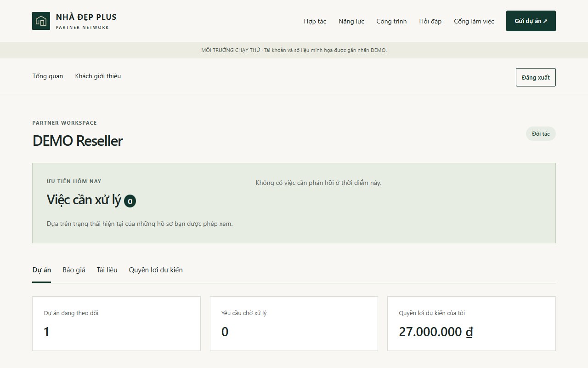The image size is (588, 368).
Task: Click the Nhà Đẹp Plus house logo icon
Action: (41, 21)
